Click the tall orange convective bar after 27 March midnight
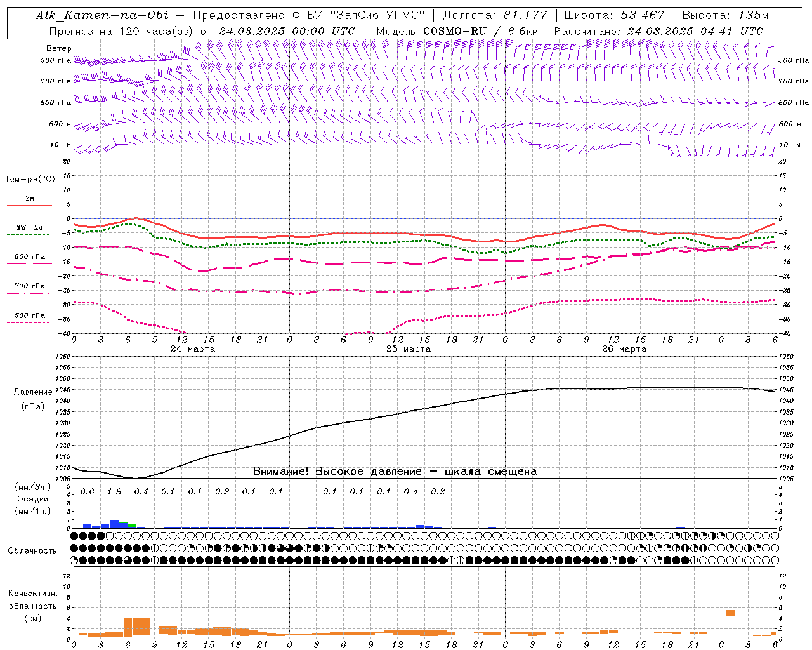The image size is (812, 650). coord(730,613)
